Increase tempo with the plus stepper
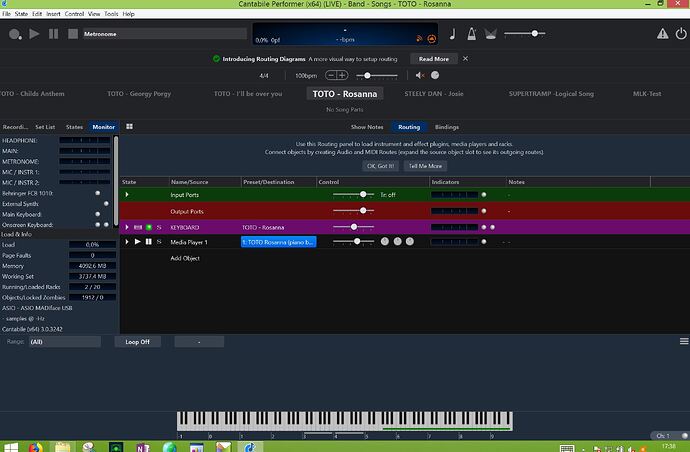The height and width of the screenshot is (452, 690). point(342,75)
